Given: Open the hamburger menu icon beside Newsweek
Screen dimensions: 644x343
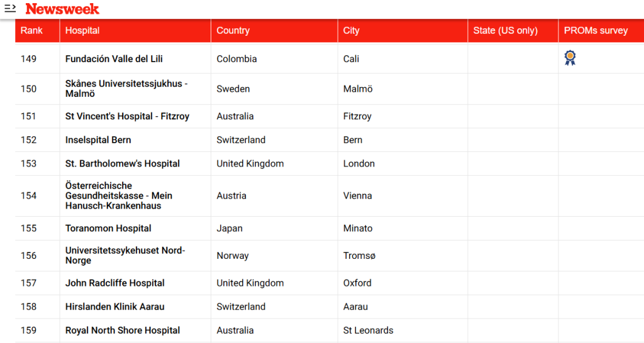Looking at the screenshot, I should click(10, 8).
